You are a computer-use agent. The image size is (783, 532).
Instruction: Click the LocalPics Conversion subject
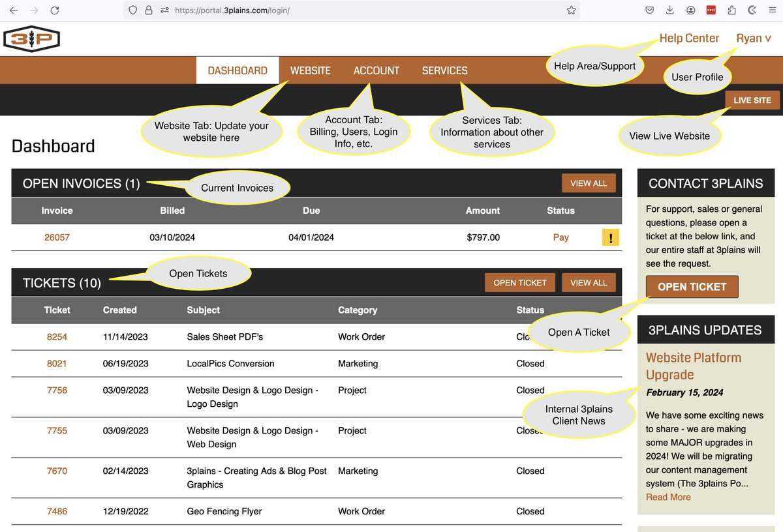point(230,364)
